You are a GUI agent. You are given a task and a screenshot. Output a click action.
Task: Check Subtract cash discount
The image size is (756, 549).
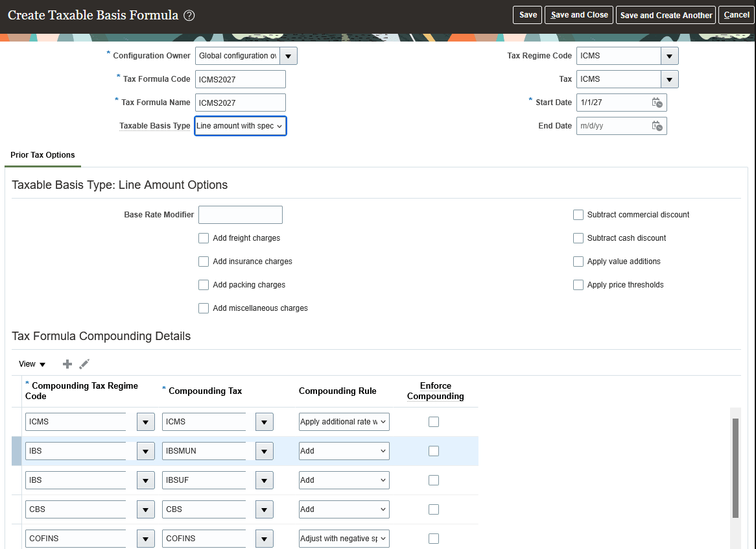pos(578,238)
